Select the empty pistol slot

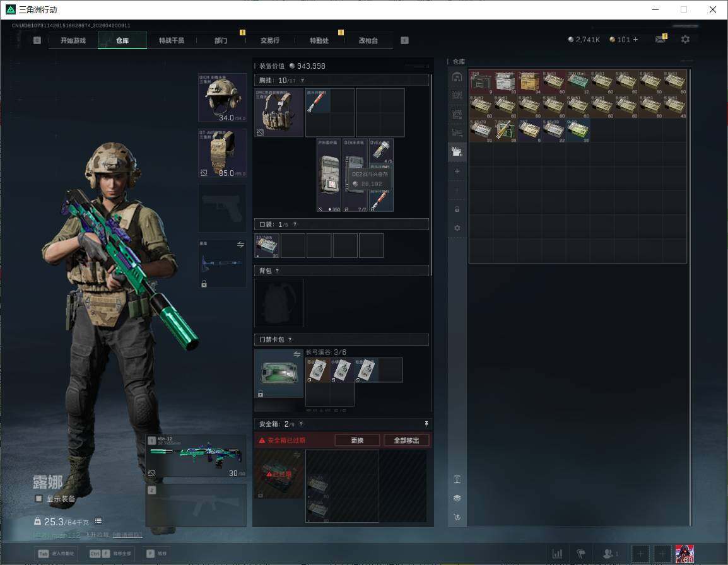point(223,208)
